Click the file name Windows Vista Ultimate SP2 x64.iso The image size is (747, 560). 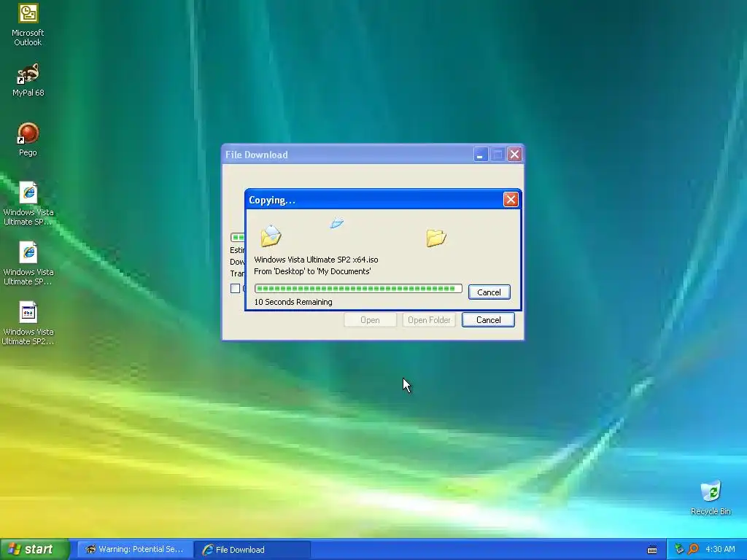point(316,260)
